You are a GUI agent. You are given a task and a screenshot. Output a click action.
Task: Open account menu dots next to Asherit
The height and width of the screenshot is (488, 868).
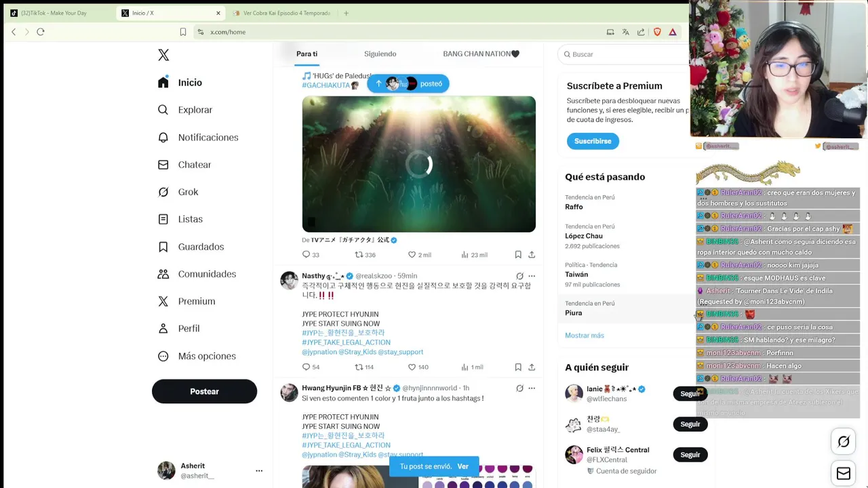click(259, 470)
